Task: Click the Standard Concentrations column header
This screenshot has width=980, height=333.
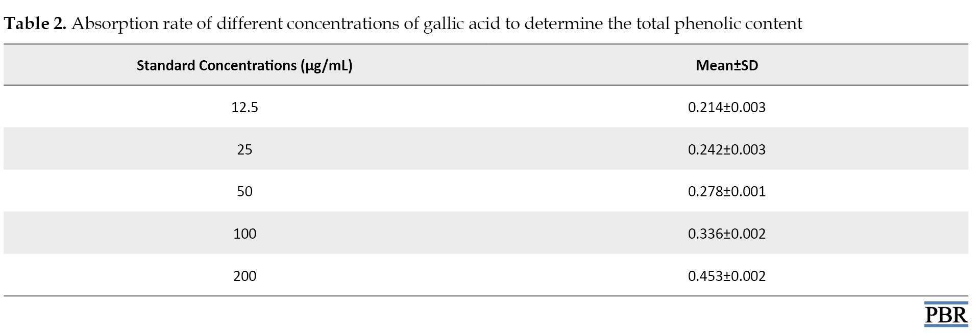Action: tap(244, 65)
